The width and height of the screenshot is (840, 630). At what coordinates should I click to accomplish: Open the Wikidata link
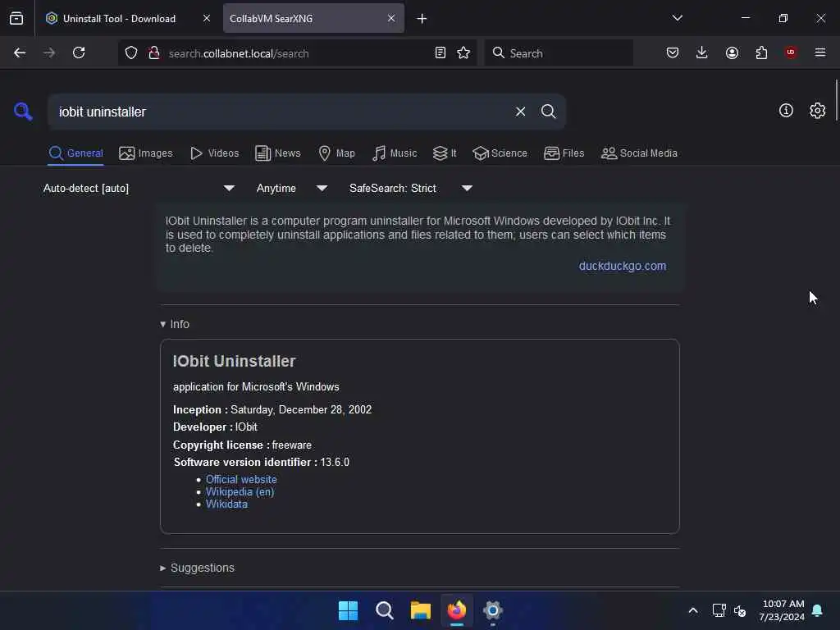226,504
